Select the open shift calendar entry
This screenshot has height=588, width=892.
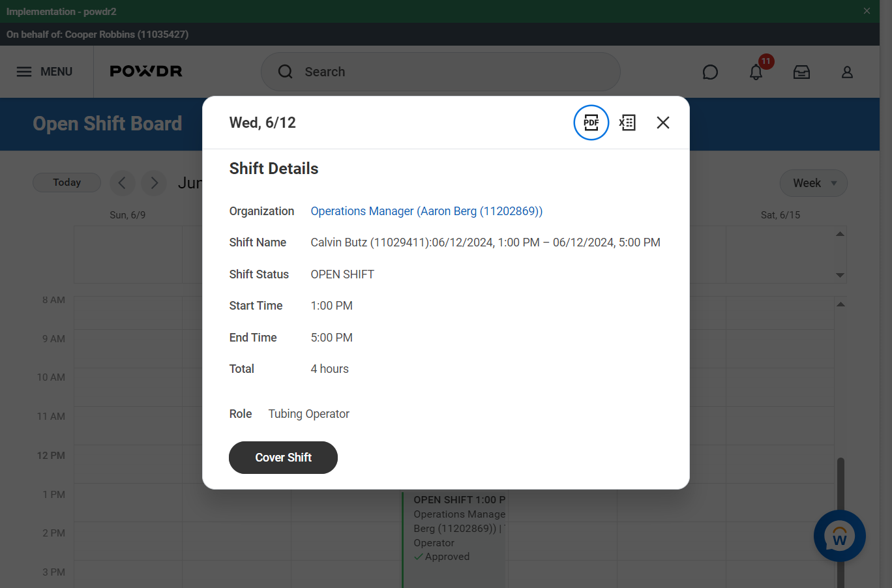coord(455,540)
